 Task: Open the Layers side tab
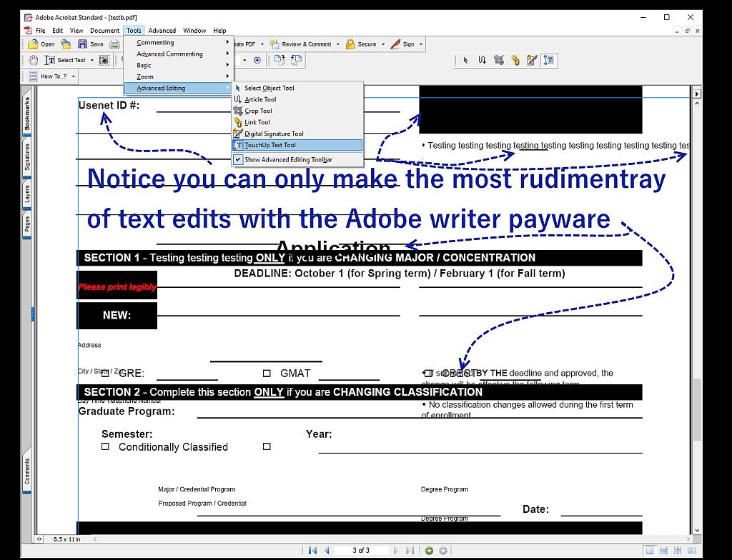27,194
